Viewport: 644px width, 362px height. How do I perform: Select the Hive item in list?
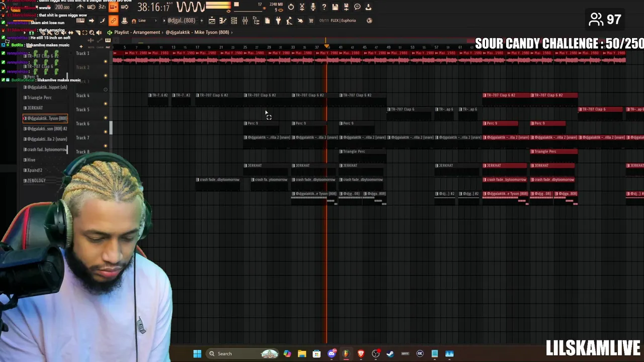pyautogui.click(x=31, y=160)
